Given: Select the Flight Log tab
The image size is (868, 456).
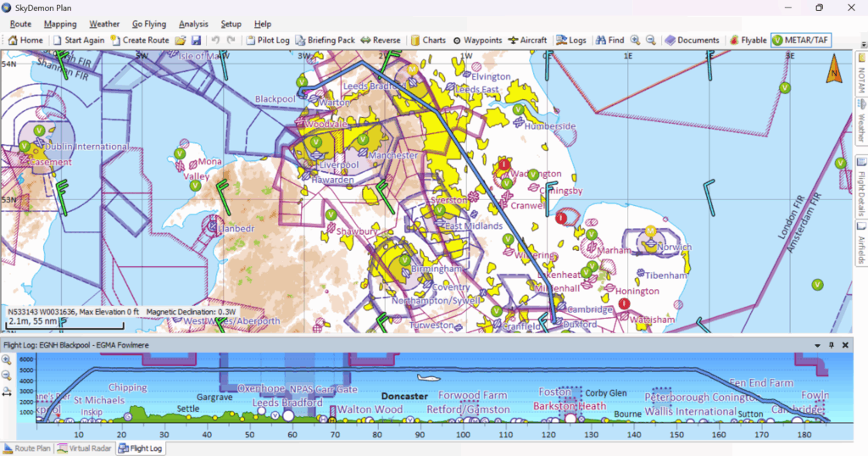Looking at the screenshot, I should pos(140,448).
